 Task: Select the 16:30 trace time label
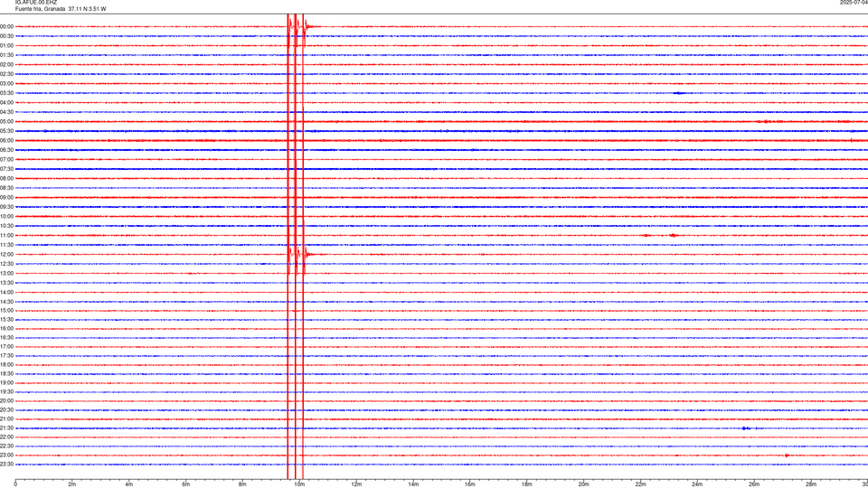[x=6, y=337]
